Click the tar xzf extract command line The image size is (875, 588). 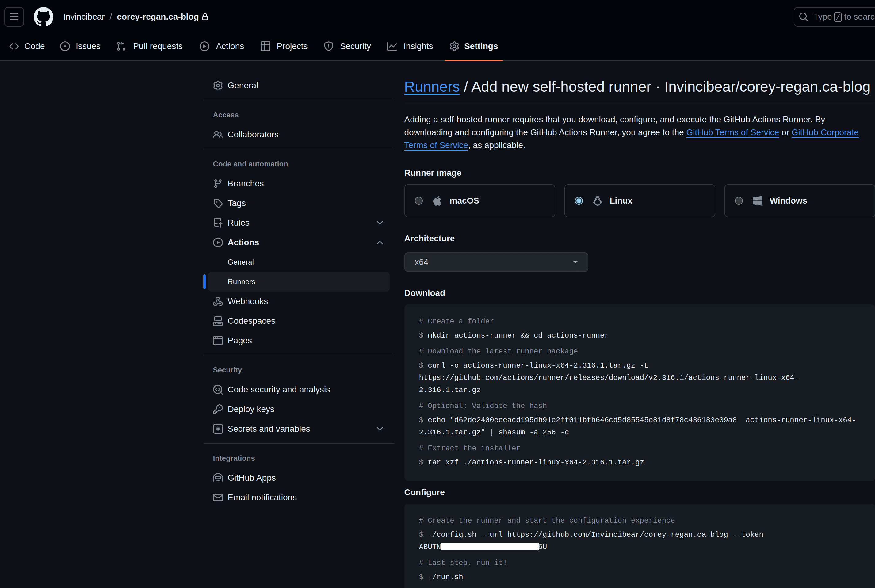531,462
